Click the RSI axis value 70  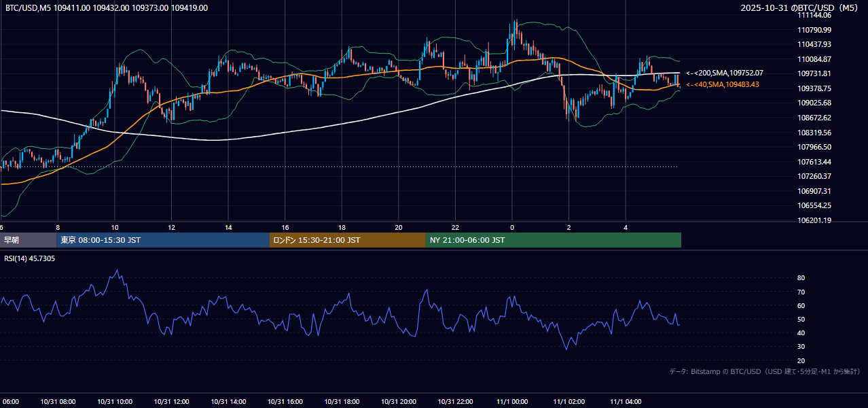pos(801,292)
